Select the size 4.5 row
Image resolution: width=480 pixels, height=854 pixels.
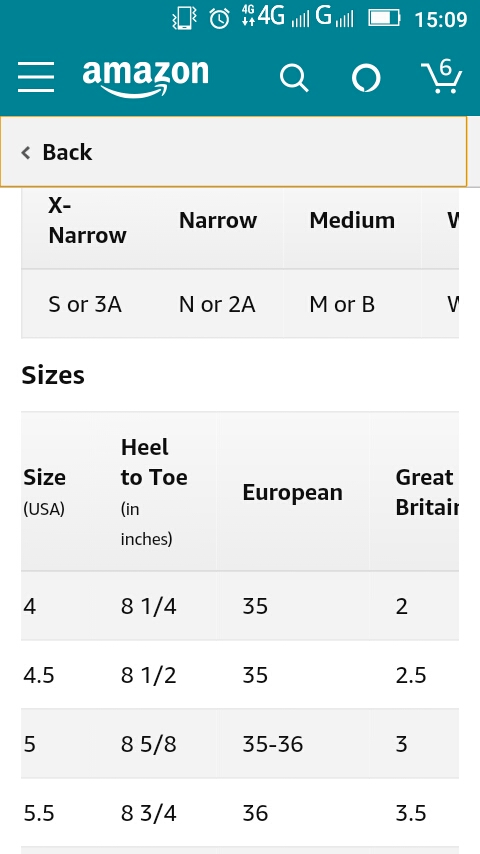coord(240,675)
